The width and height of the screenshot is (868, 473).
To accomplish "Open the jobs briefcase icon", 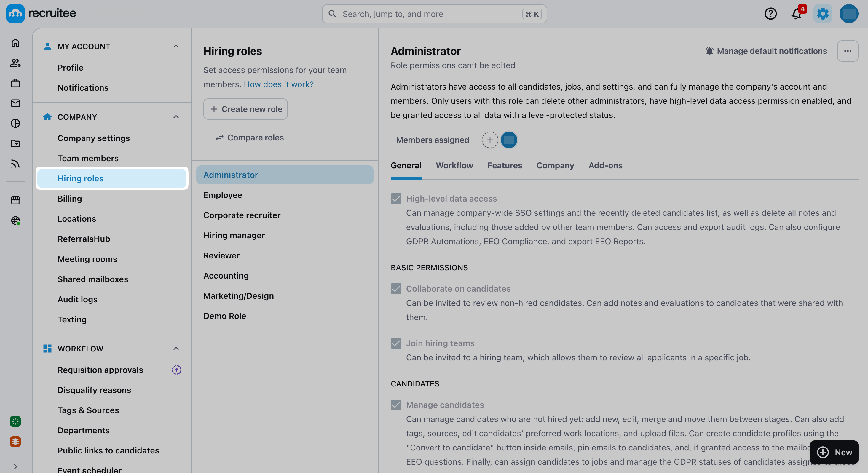I will (x=15, y=83).
